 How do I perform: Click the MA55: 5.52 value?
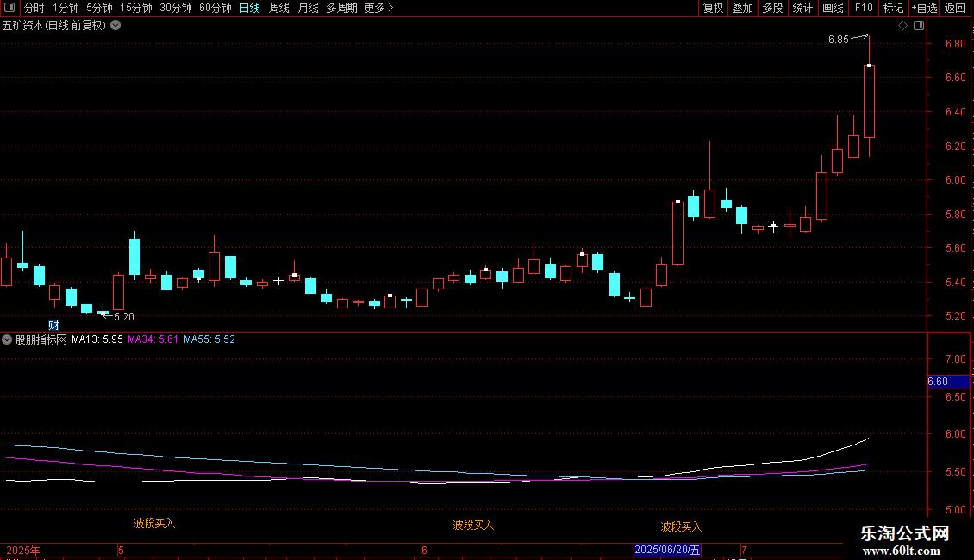[209, 339]
